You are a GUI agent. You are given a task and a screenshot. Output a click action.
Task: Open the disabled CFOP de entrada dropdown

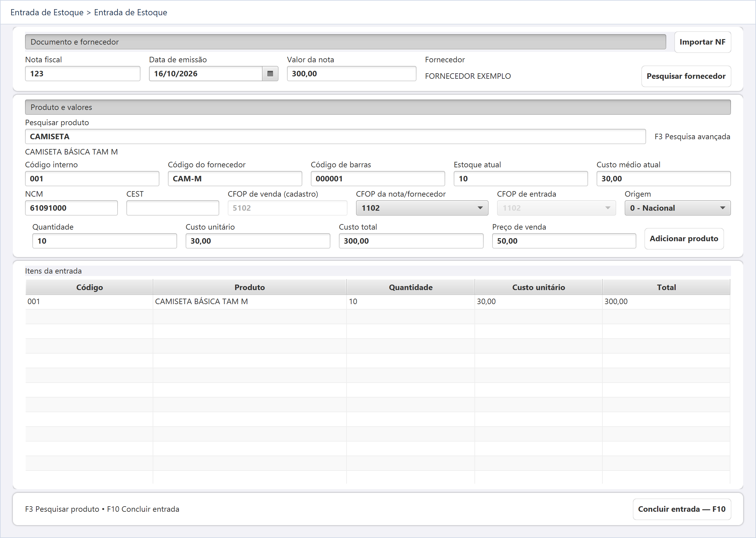coord(556,208)
